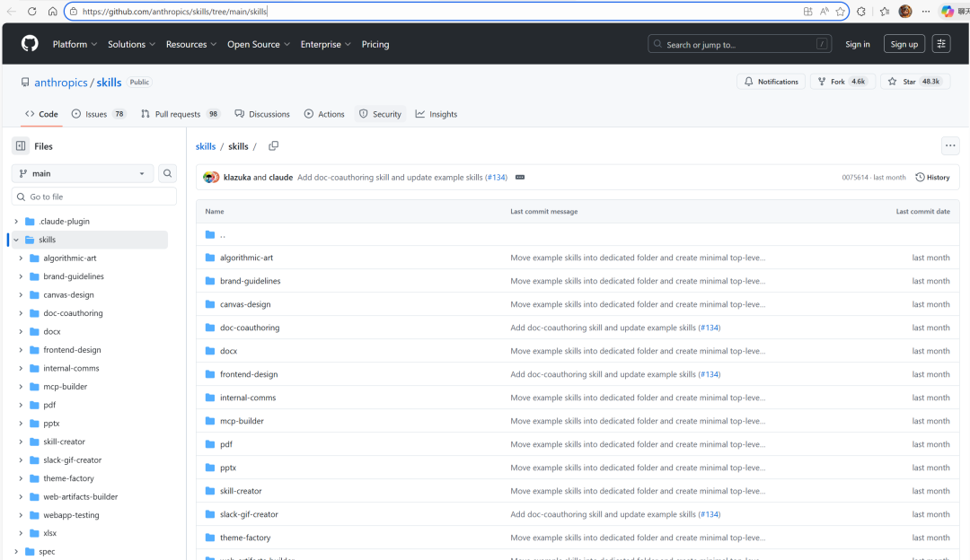
Task: Expand the mcp-builder folder chevron in tree
Action: (x=21, y=387)
